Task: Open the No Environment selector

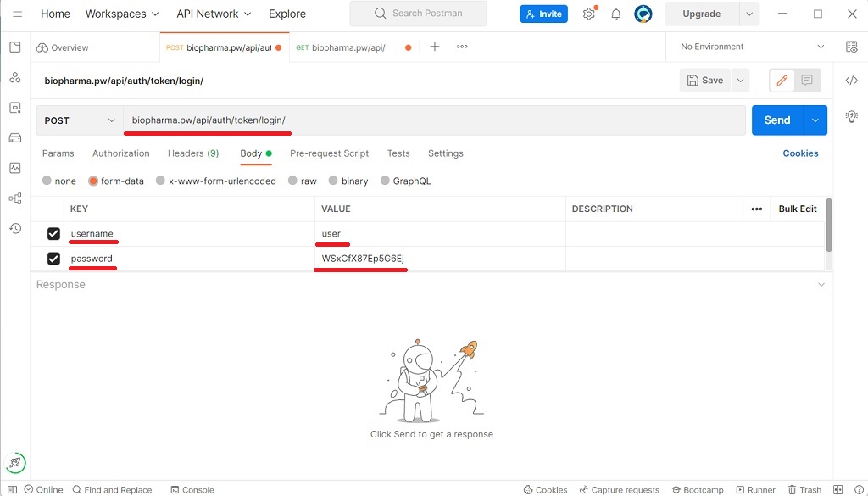Action: click(x=752, y=47)
